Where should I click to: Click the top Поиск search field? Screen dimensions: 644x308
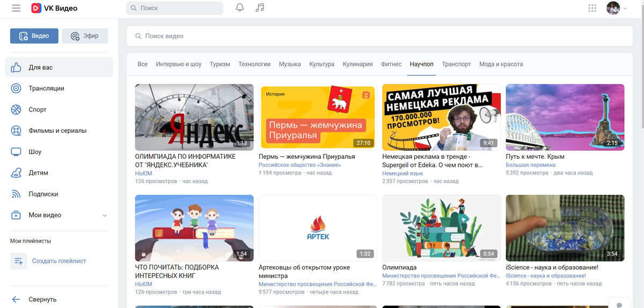coord(174,8)
